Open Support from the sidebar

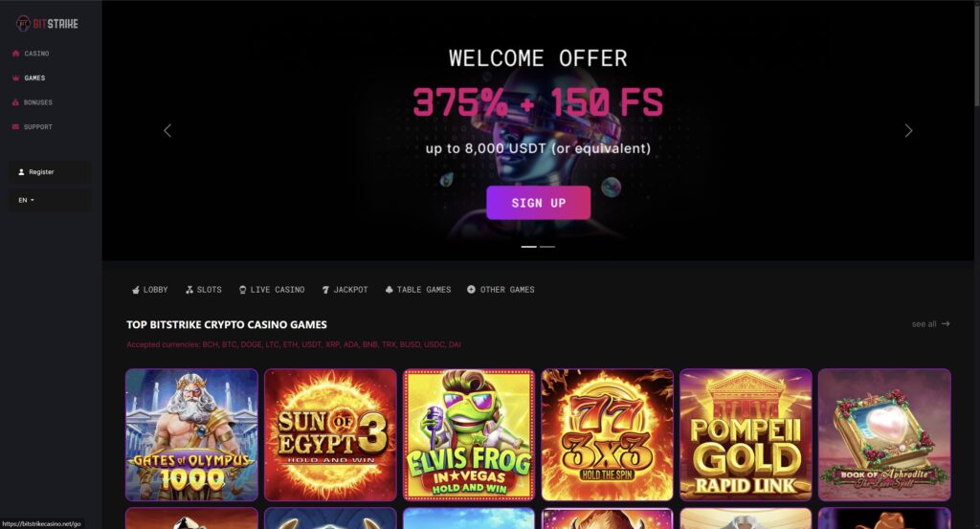(32, 127)
